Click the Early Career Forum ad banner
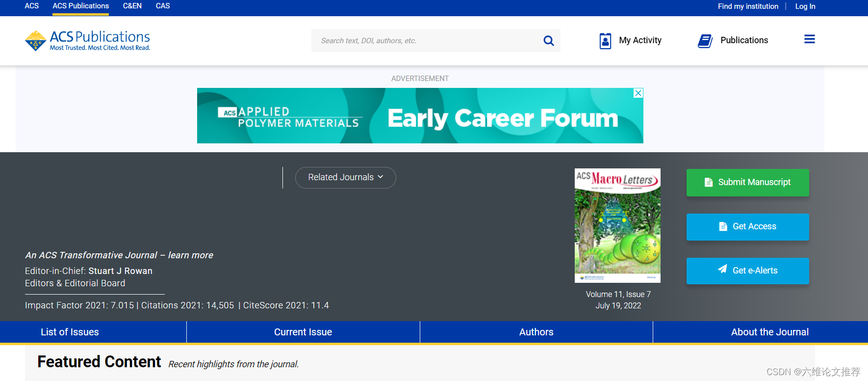Viewport: 868px width, 381px height. (x=420, y=116)
